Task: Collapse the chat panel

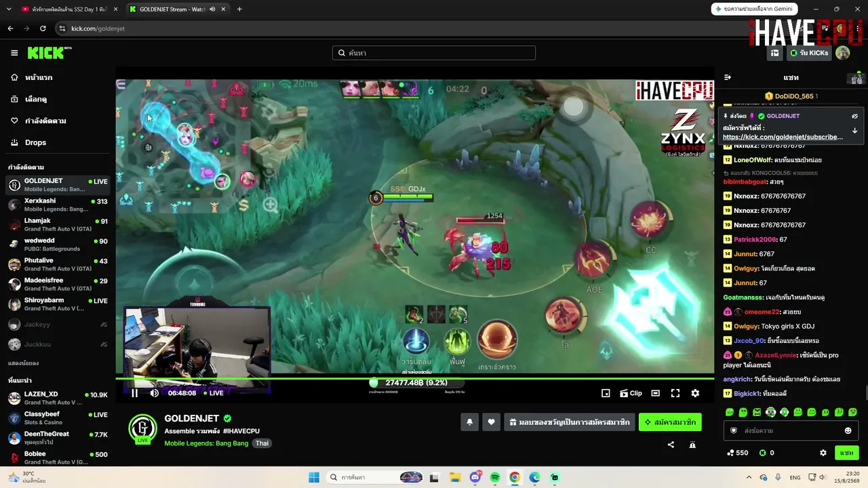Action: point(728,77)
